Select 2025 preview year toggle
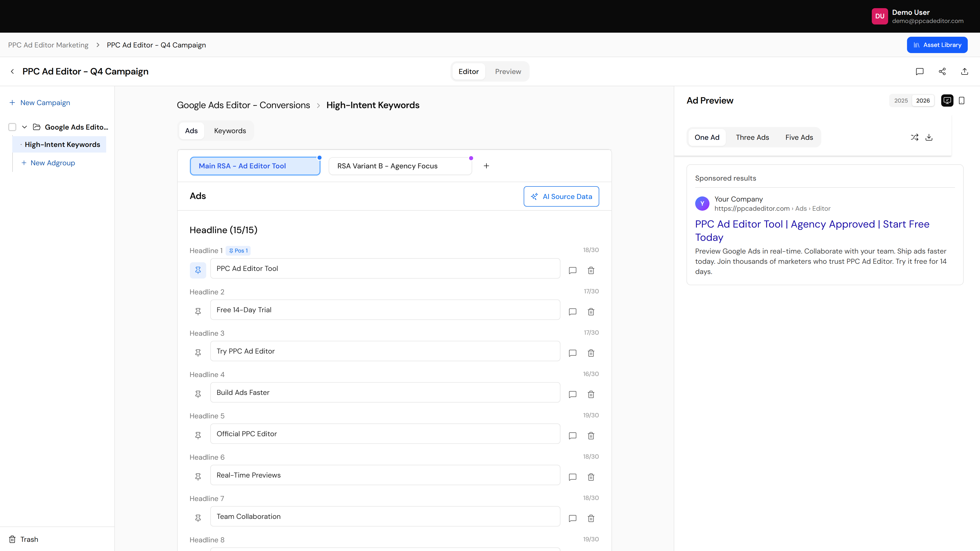This screenshot has height=551, width=980. coord(901,101)
